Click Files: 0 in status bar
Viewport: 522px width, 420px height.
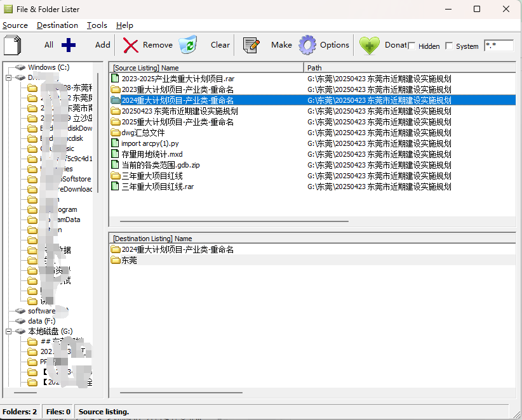click(58, 412)
